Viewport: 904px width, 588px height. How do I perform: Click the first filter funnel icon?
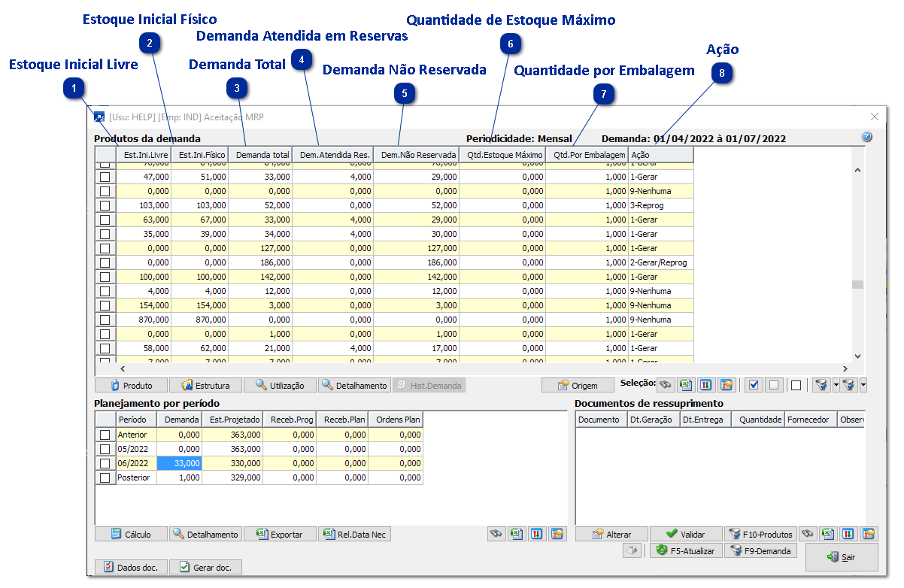(821, 385)
